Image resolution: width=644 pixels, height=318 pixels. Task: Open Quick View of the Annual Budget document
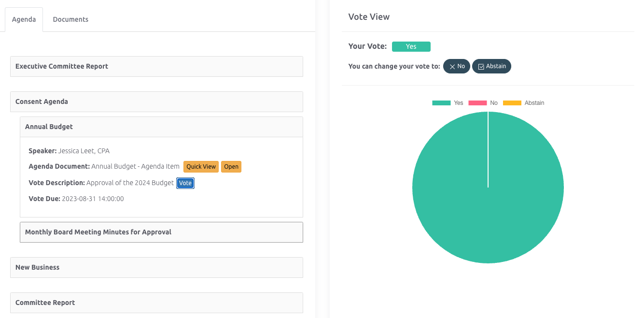coord(201,167)
